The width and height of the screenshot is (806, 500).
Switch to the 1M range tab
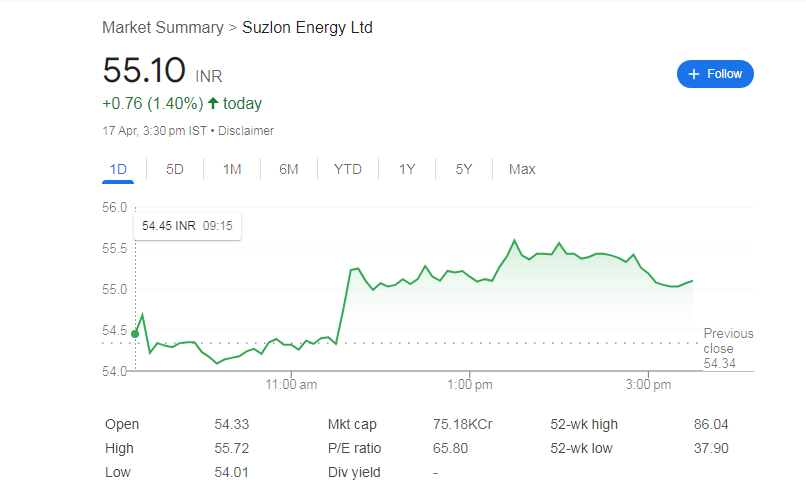[232, 169]
